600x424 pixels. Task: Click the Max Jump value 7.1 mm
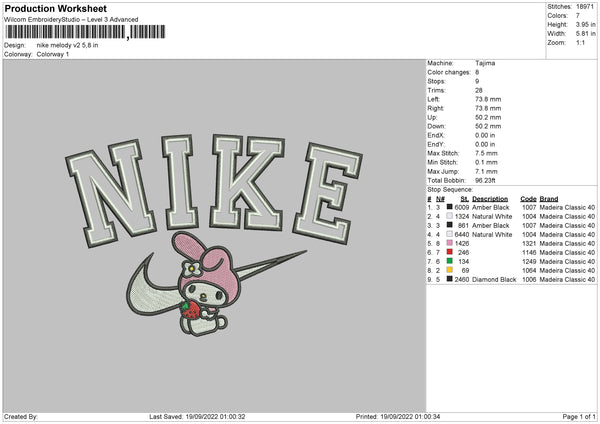486,171
